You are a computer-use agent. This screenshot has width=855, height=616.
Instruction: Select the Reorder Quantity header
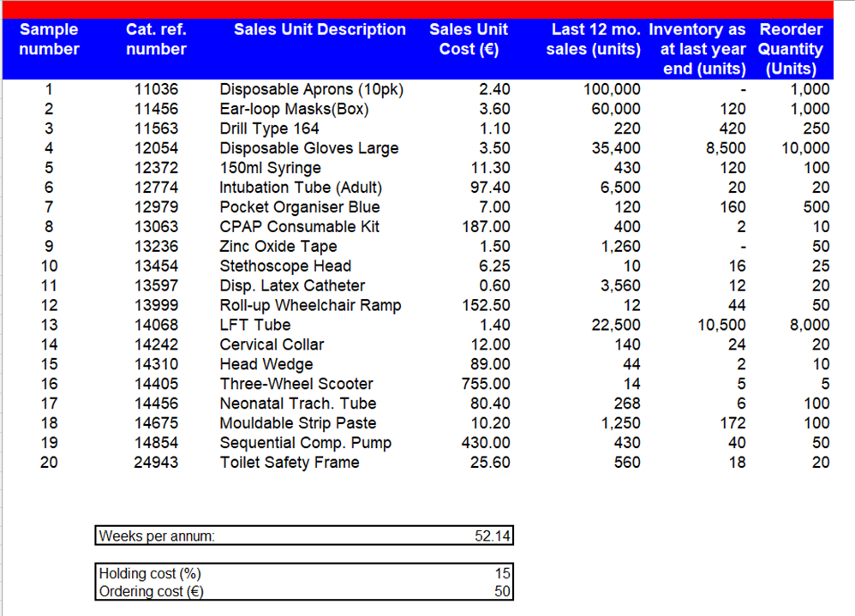[x=790, y=49]
